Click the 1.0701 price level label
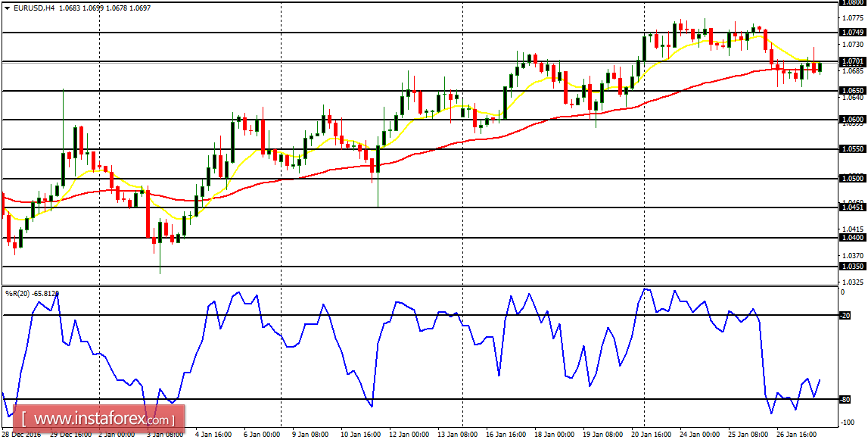Screen dimensions: 868x443 853,61
